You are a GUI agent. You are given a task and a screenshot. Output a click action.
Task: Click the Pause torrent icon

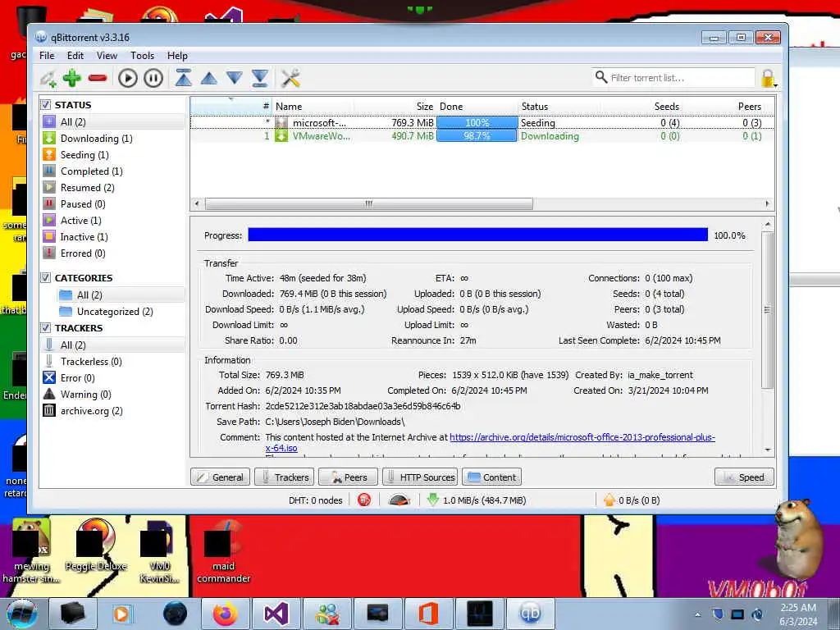point(153,78)
